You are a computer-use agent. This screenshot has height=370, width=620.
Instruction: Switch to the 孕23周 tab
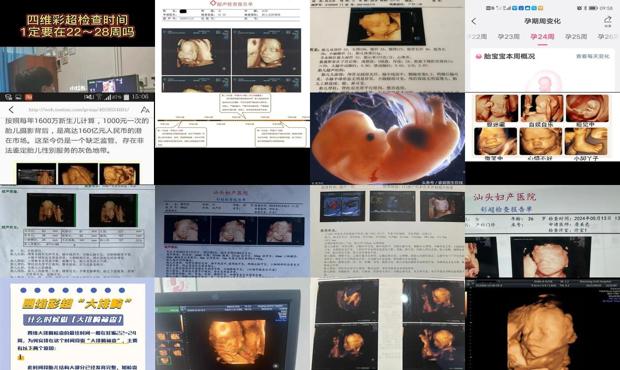508,36
